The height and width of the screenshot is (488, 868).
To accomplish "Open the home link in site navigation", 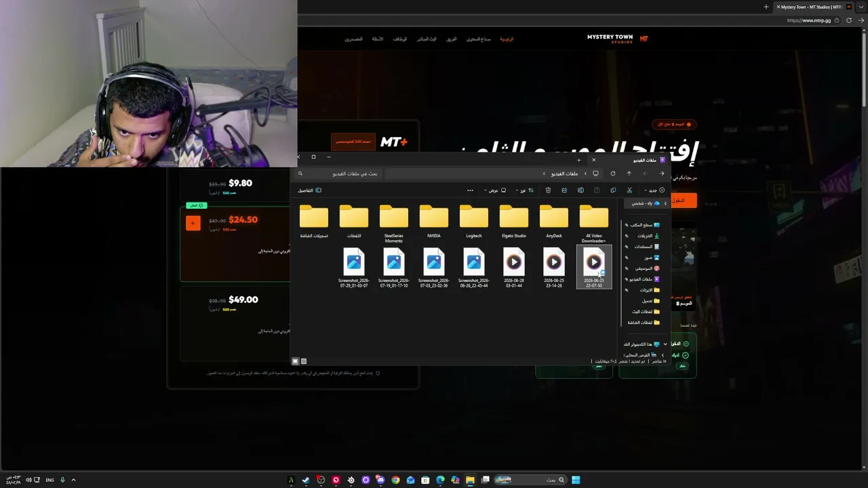I will 507,39.
